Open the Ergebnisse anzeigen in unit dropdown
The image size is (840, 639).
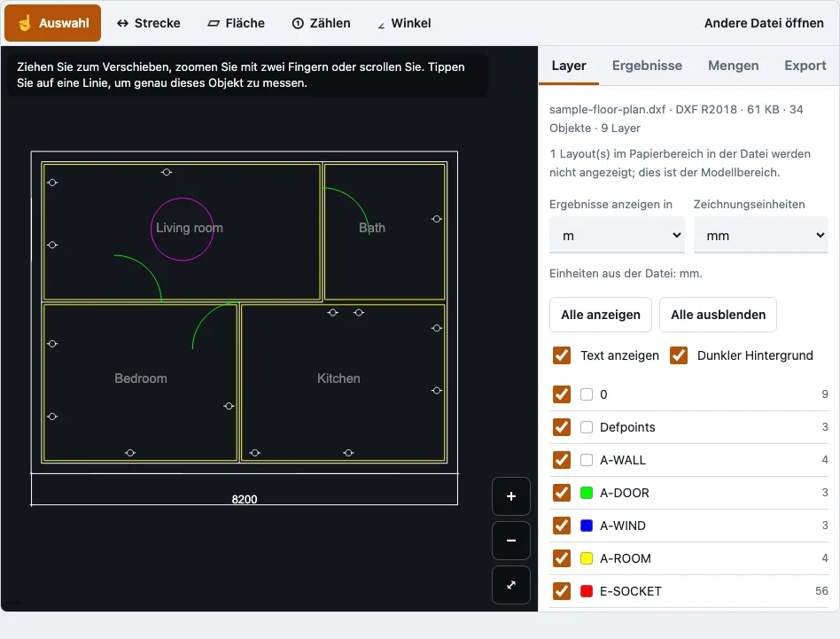[x=617, y=235]
